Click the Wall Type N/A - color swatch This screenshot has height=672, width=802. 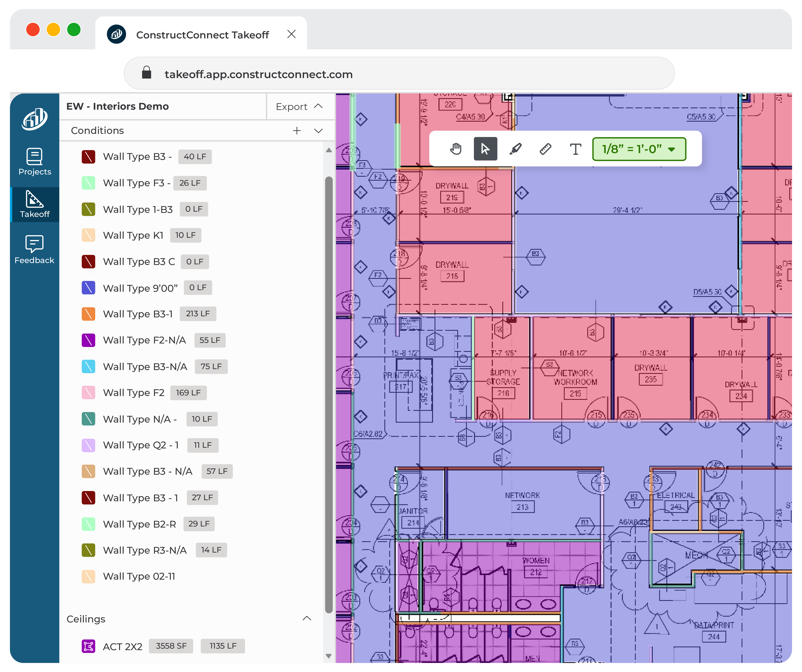coord(88,419)
